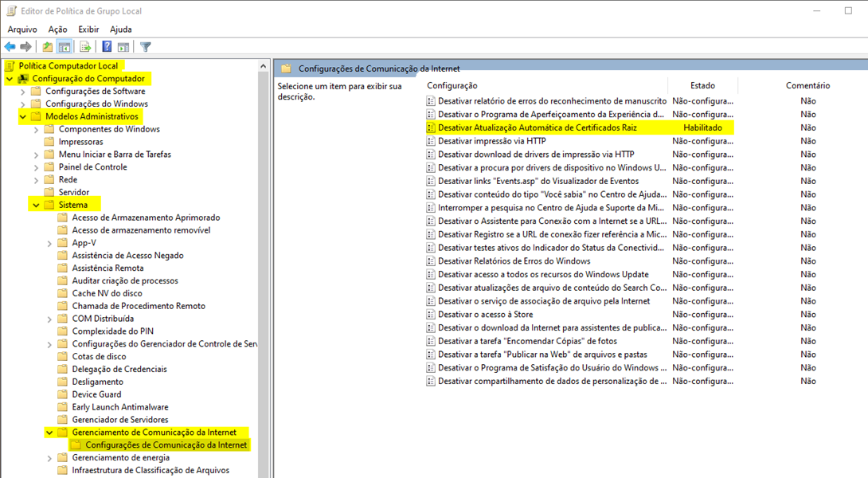Maximize the Editor de Política de Grupo window
This screenshot has width=868, height=478.
(848, 11)
